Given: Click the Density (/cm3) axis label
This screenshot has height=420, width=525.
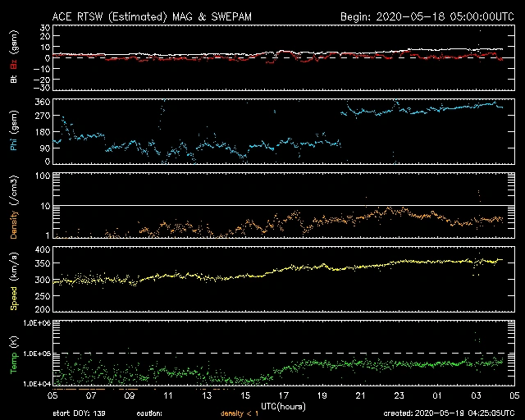Looking at the screenshot, I should [x=13, y=206].
